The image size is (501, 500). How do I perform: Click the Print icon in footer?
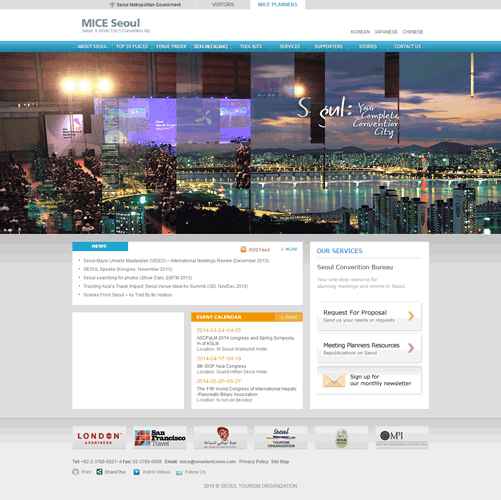(76, 472)
